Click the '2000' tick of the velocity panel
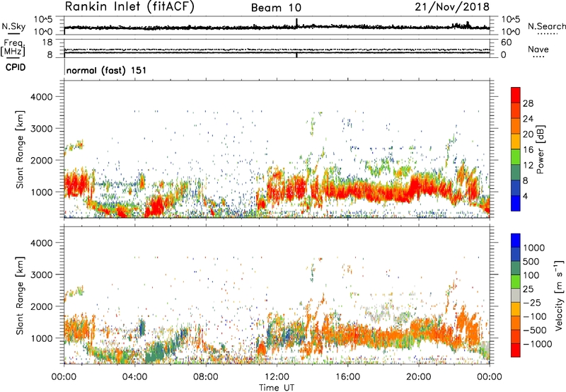This screenshot has height=392, width=566. (x=41, y=306)
